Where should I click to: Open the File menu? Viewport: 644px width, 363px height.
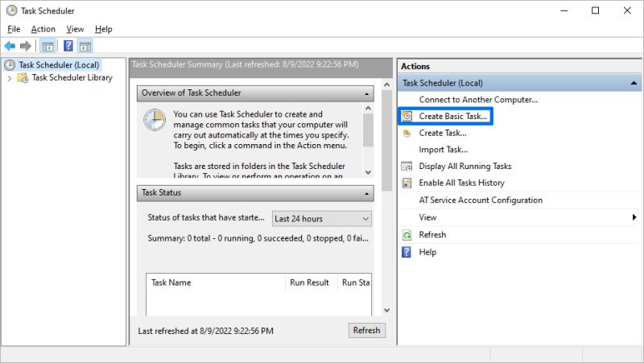tap(14, 29)
